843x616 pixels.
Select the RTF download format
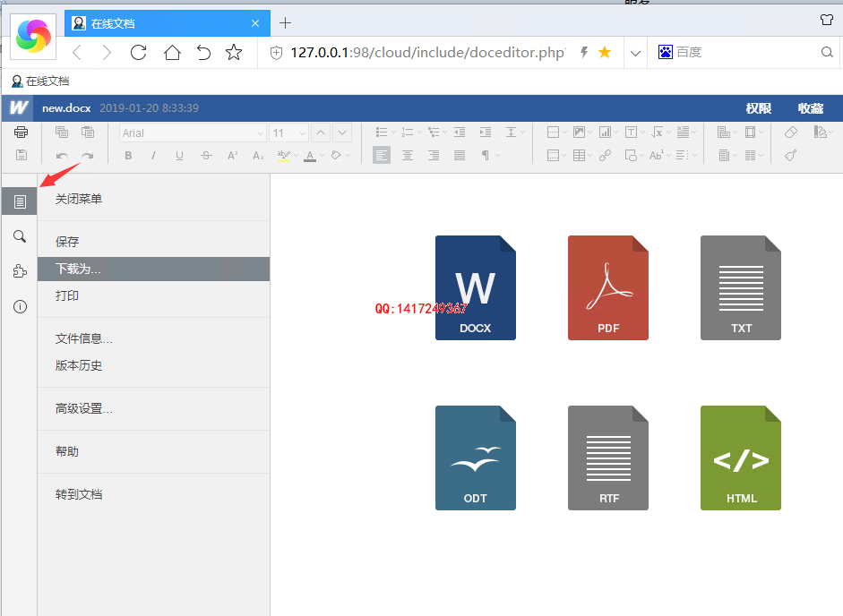607,458
